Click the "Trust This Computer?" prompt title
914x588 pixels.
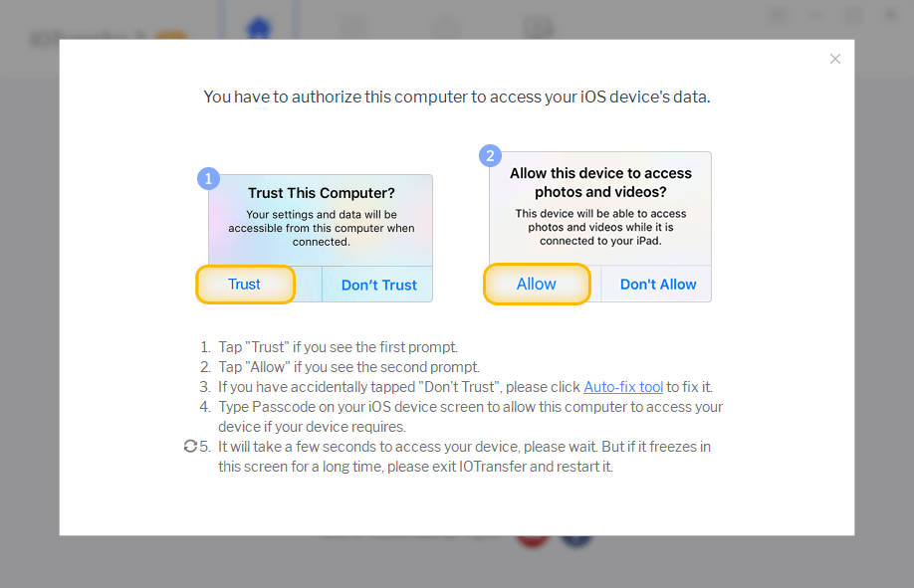pyautogui.click(x=321, y=193)
